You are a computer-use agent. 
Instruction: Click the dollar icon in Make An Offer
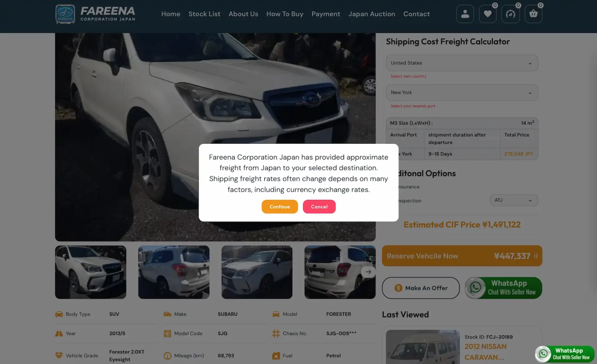tap(398, 288)
